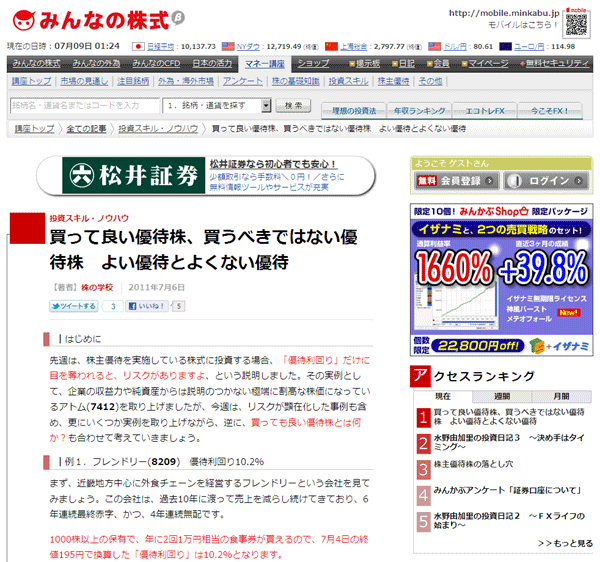
Task: Open the 日本の底力 navigation tab
Action: pyautogui.click(x=211, y=63)
